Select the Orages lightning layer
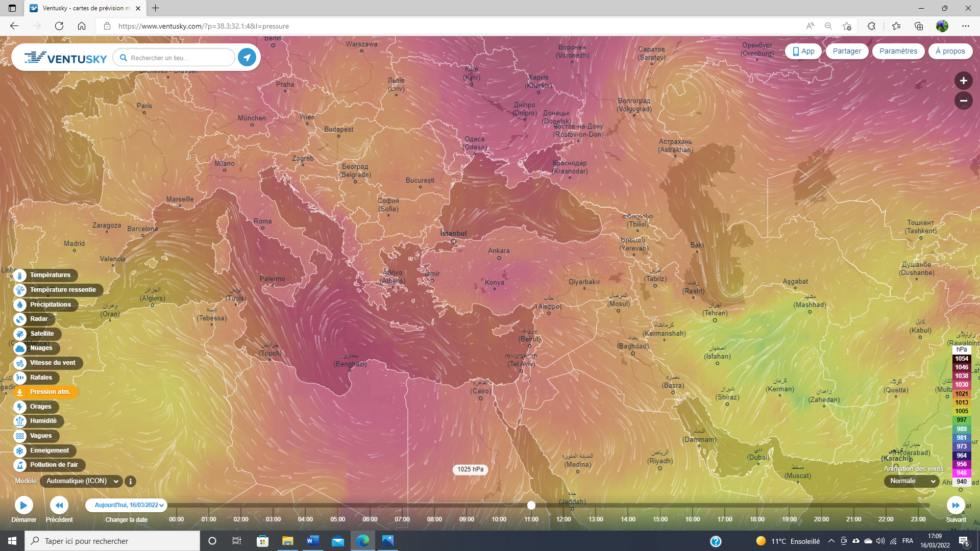This screenshot has width=980, height=551. point(20,407)
